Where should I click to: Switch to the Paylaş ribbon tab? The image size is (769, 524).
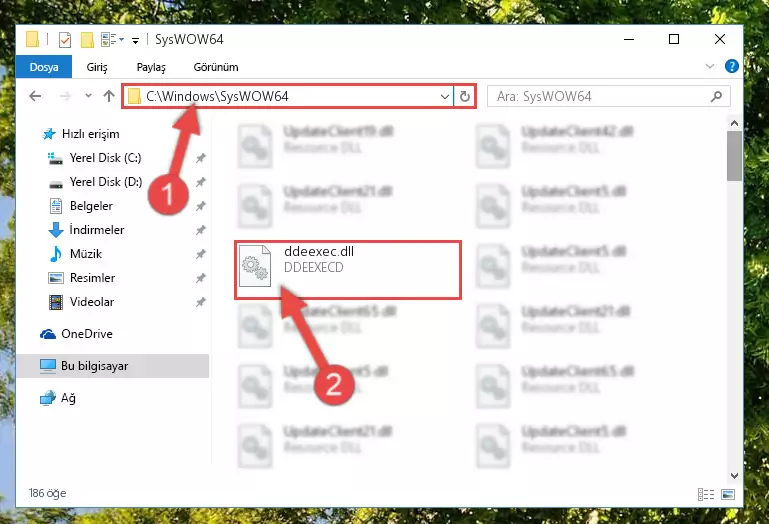151,67
